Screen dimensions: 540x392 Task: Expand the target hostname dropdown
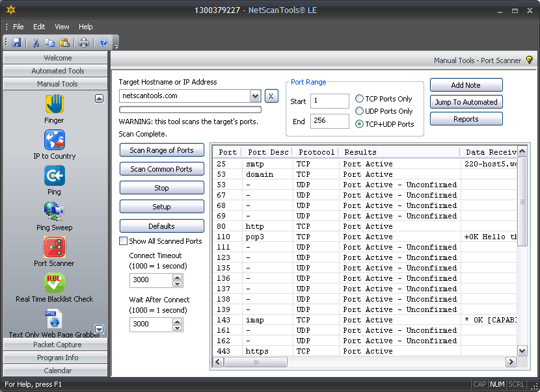255,96
